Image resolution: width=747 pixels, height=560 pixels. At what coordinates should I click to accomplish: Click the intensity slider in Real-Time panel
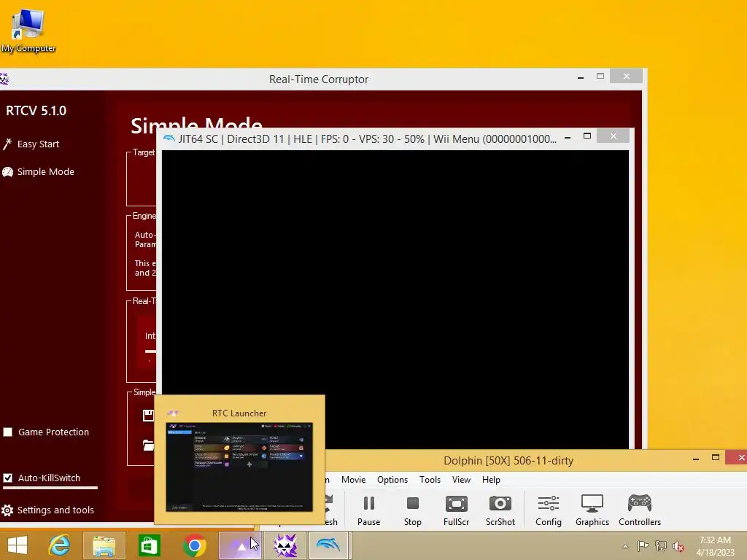[150, 351]
